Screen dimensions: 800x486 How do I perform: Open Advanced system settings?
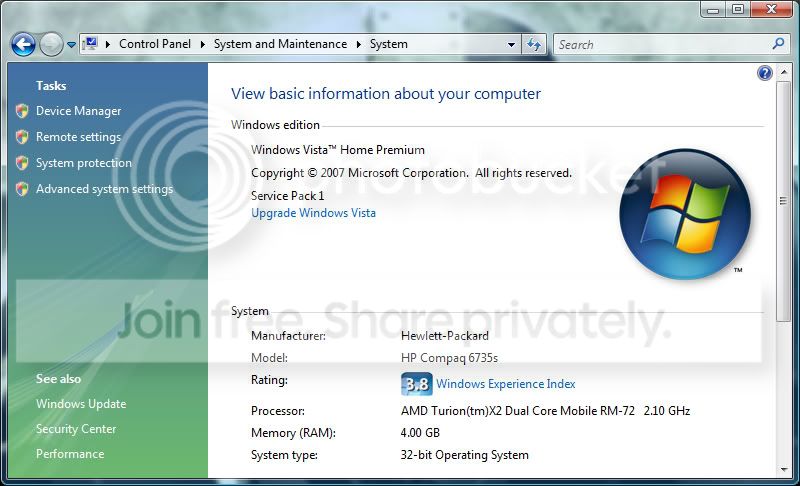105,189
